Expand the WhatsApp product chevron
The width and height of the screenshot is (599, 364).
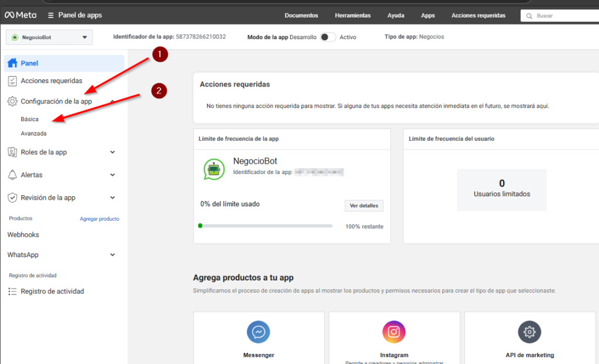[112, 255]
